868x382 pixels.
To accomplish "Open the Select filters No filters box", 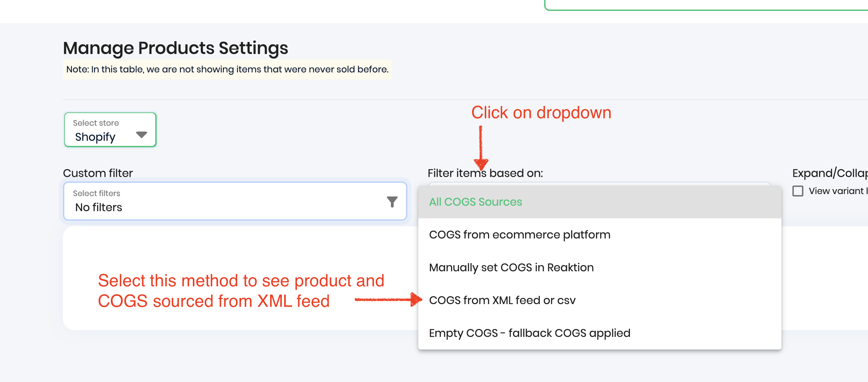I will tap(226, 201).
